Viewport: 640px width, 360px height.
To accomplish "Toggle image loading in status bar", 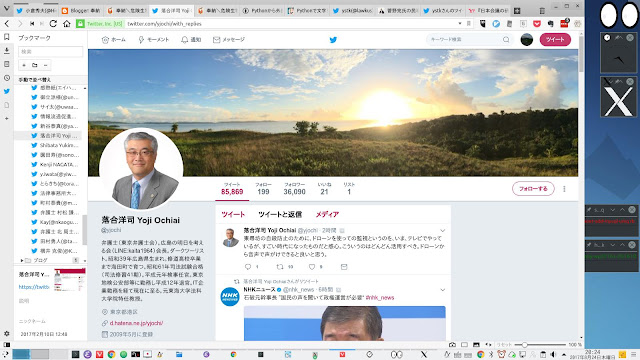I will [476, 345].
